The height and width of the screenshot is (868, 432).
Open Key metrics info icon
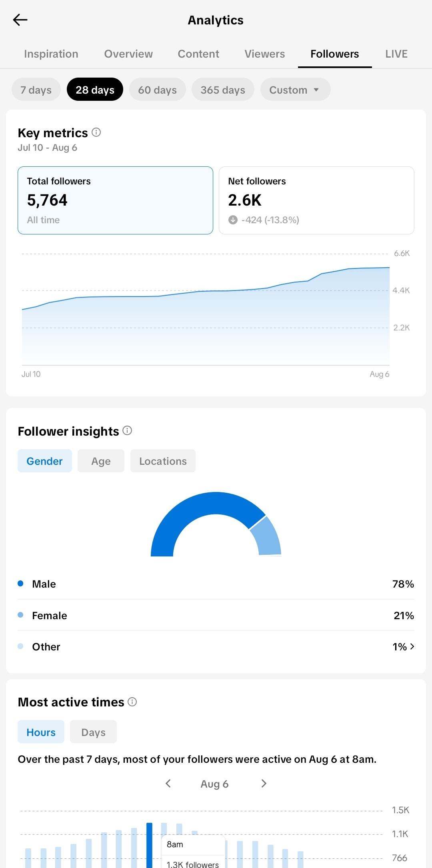(x=96, y=132)
